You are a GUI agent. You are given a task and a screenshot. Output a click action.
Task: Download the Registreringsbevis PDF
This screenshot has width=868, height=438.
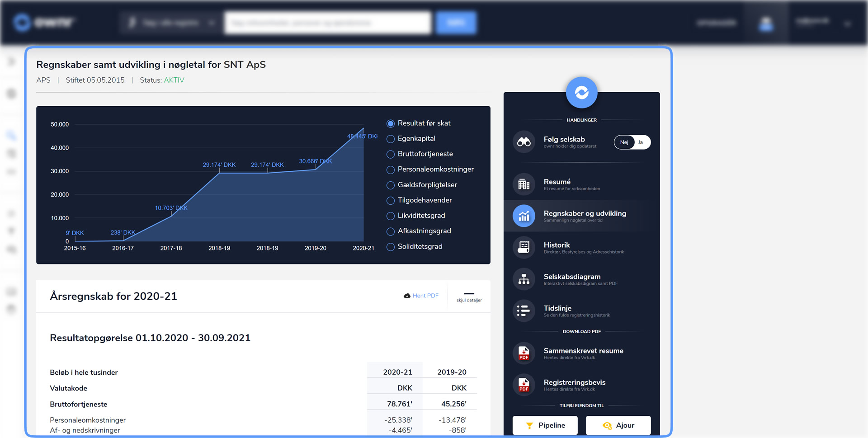(x=581, y=385)
